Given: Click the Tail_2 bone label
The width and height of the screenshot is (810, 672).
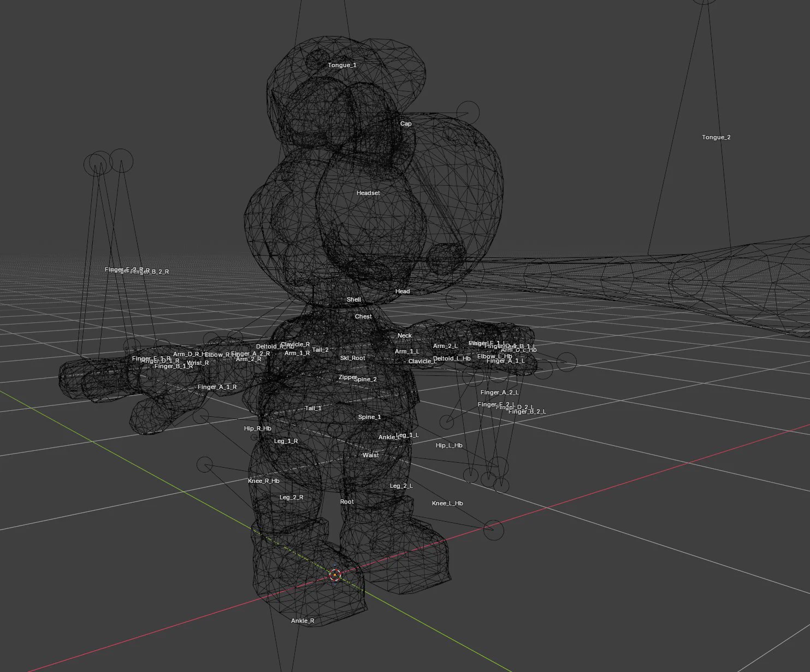Looking at the screenshot, I should [321, 350].
